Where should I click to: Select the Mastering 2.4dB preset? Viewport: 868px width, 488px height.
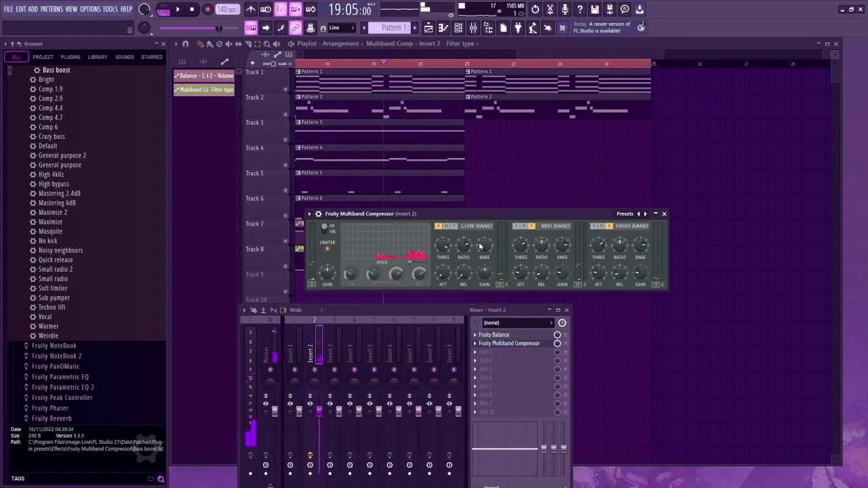click(x=59, y=193)
